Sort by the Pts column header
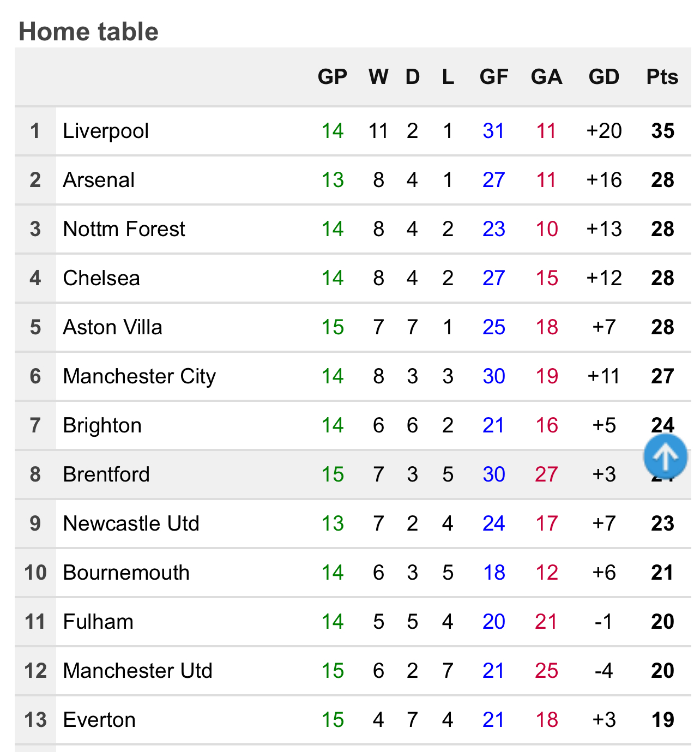This screenshot has height=752, width=700. (x=662, y=77)
